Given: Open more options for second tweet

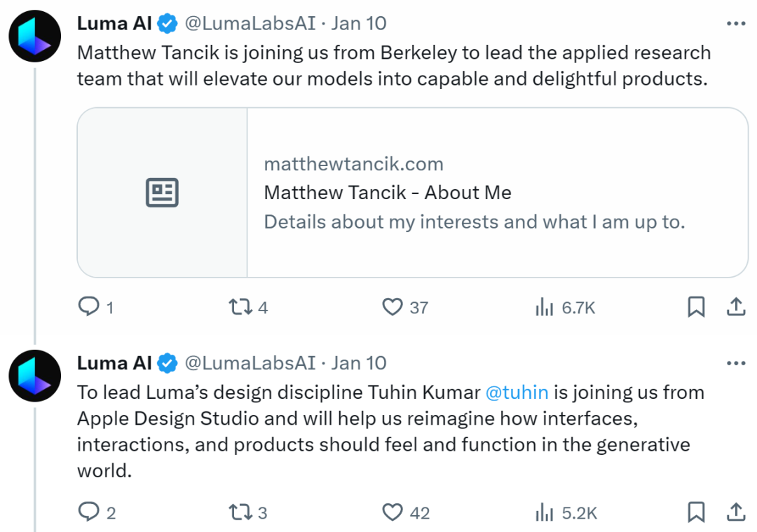Looking at the screenshot, I should tap(736, 363).
